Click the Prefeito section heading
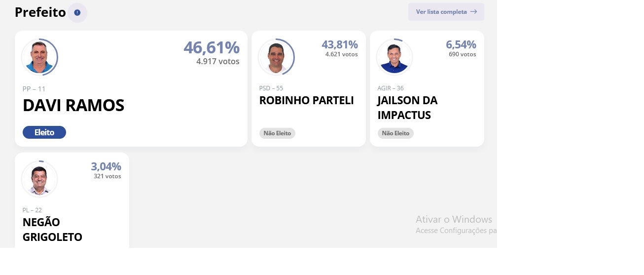644x275 pixels. tap(40, 12)
